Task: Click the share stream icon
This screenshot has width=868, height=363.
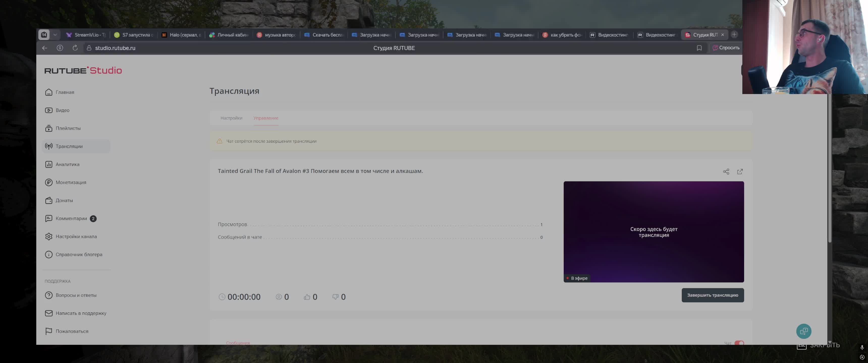Action: [726, 172]
